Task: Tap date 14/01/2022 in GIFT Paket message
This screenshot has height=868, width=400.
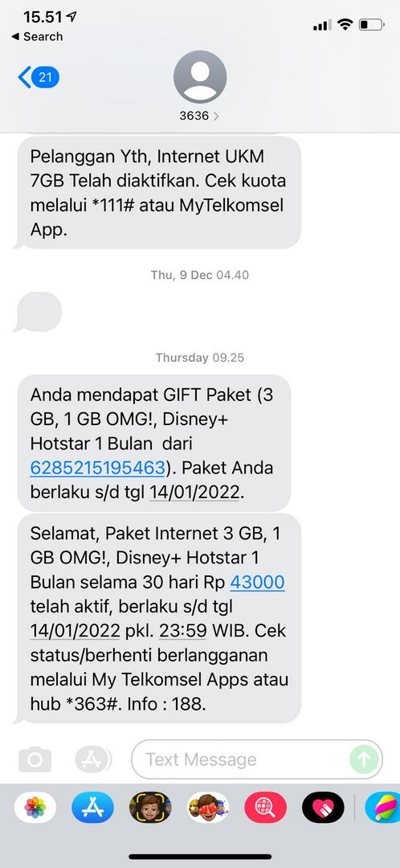Action: (194, 492)
